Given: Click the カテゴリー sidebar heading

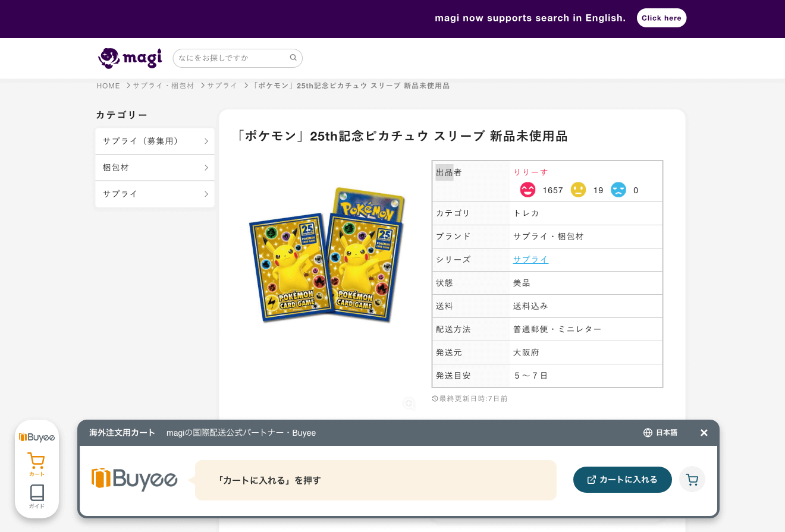Looking at the screenshot, I should 122,115.
